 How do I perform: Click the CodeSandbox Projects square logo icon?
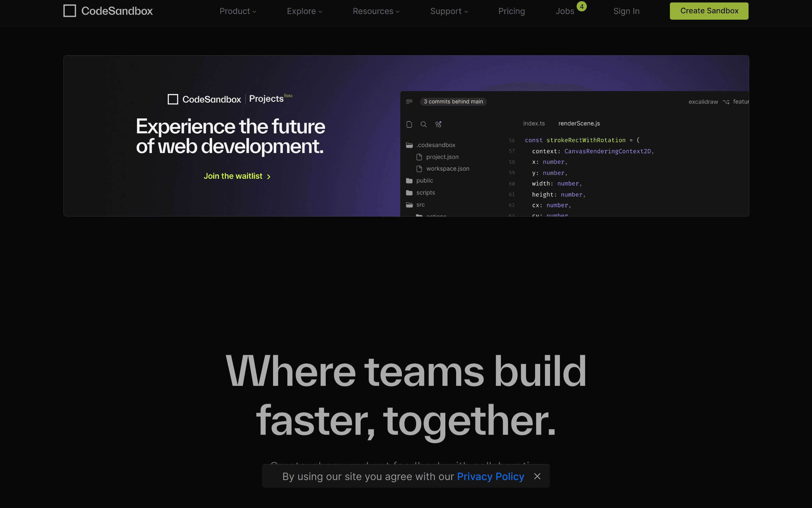pos(173,99)
